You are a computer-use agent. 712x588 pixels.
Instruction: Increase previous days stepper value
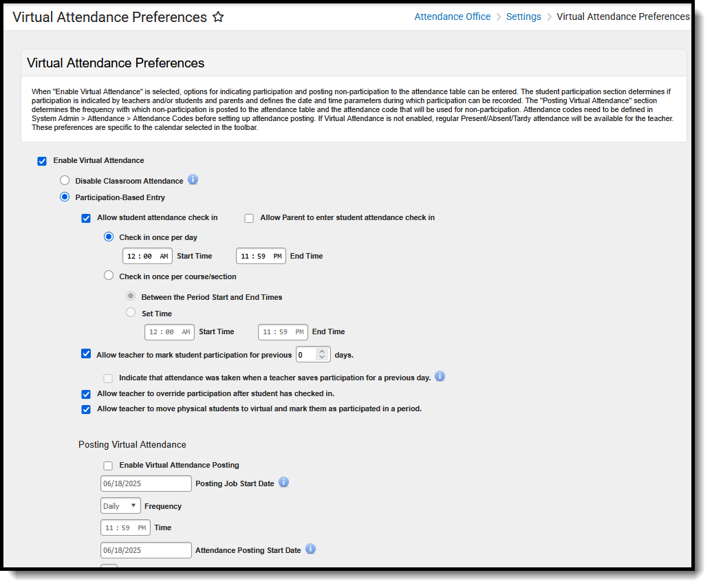point(322,351)
